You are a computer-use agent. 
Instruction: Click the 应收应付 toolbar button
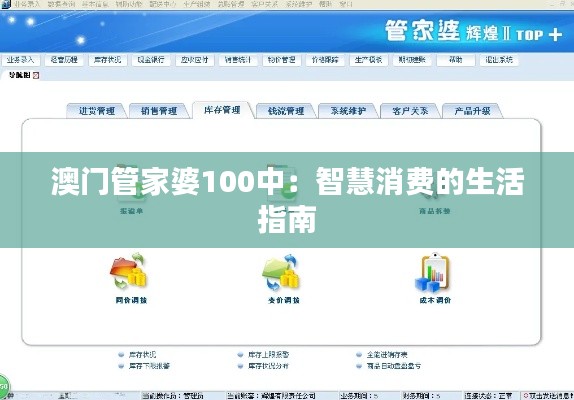coord(195,60)
